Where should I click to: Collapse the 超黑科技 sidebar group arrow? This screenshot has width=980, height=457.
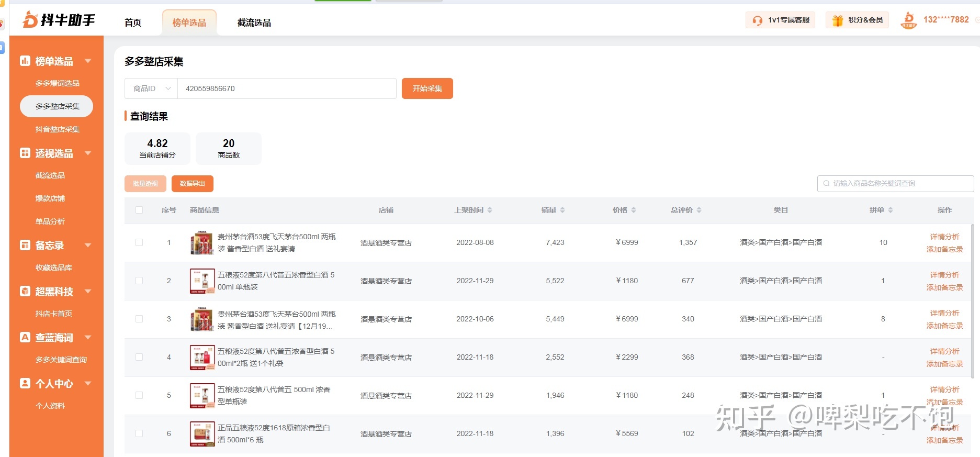pos(88,291)
